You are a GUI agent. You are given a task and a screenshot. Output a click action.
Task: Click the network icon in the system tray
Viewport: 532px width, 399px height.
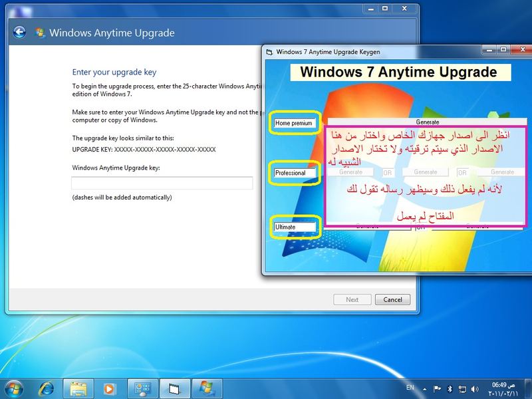[462, 388]
